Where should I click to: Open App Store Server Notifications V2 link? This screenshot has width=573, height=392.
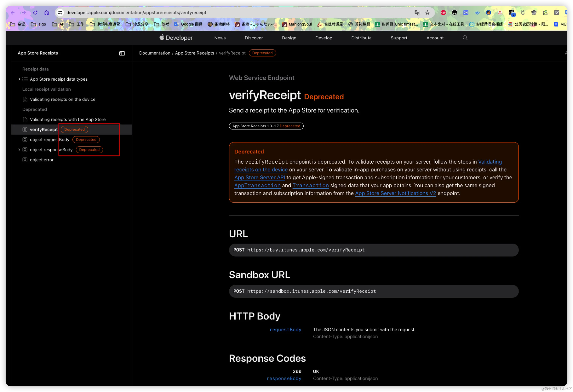(x=395, y=193)
